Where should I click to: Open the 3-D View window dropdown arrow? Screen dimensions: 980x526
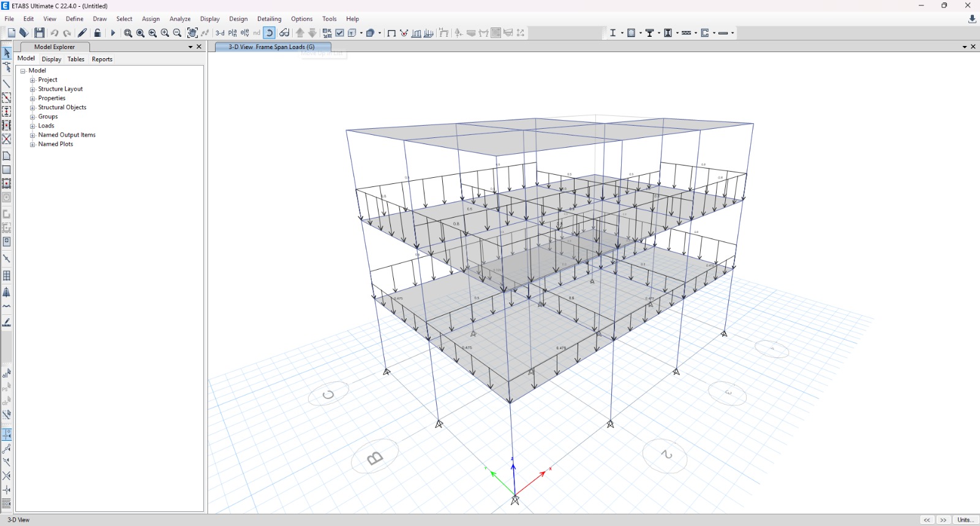tap(965, 47)
